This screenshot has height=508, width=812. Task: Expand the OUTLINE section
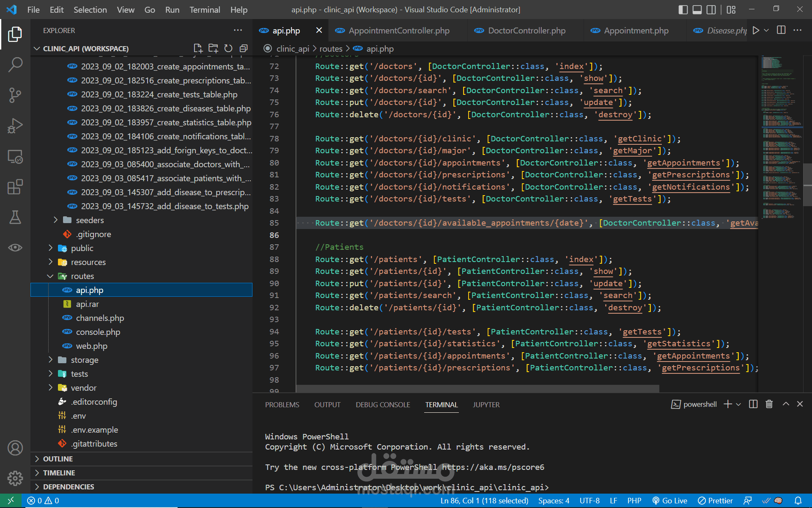click(x=58, y=459)
